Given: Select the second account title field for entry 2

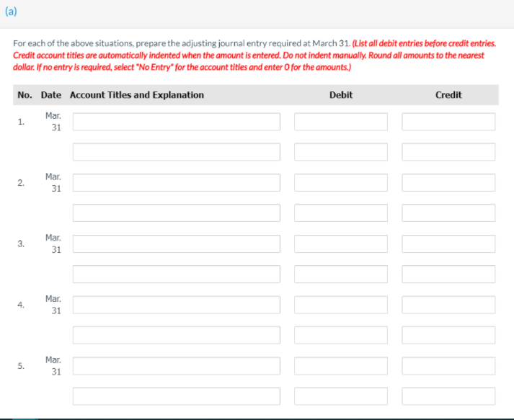Looking at the screenshot, I should click(x=177, y=213).
